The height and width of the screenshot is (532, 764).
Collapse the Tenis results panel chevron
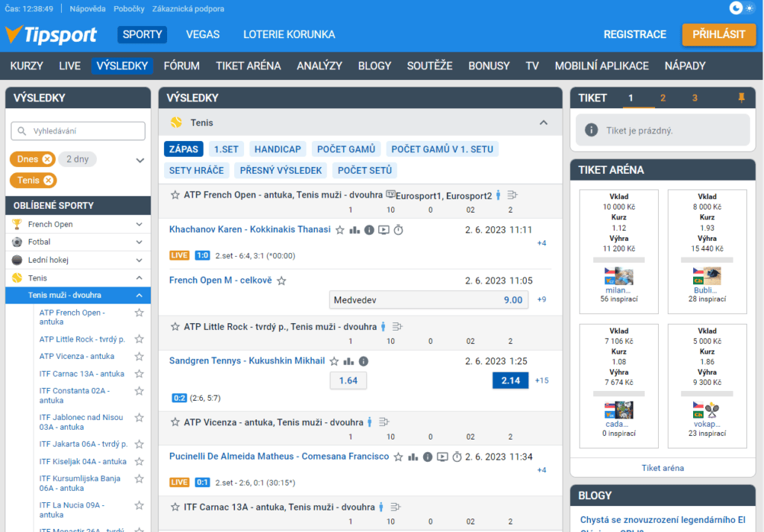tap(543, 123)
